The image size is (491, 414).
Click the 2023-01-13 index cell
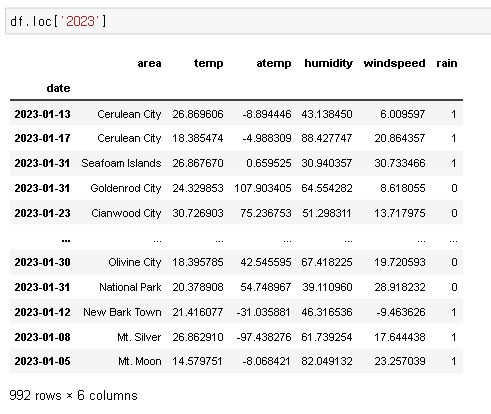(42, 114)
